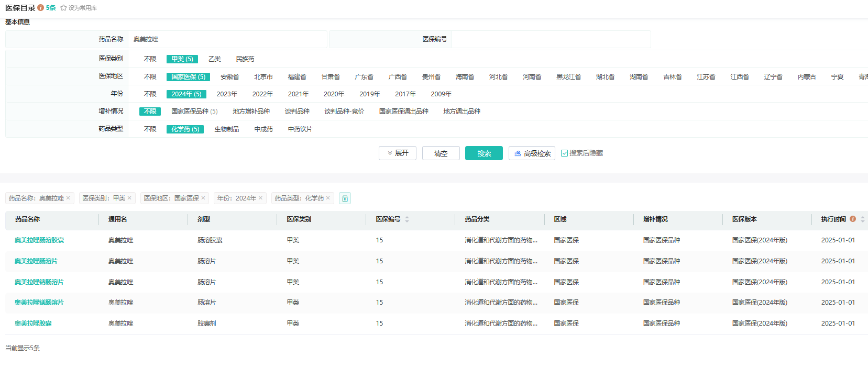Click the info icon beside 医保目录 title
868x379 pixels.
tap(40, 8)
